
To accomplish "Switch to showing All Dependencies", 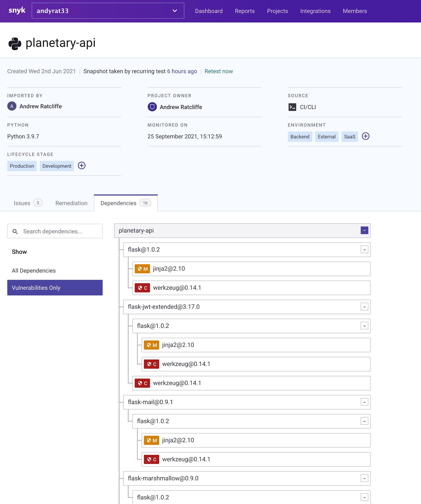I will pyautogui.click(x=34, y=270).
